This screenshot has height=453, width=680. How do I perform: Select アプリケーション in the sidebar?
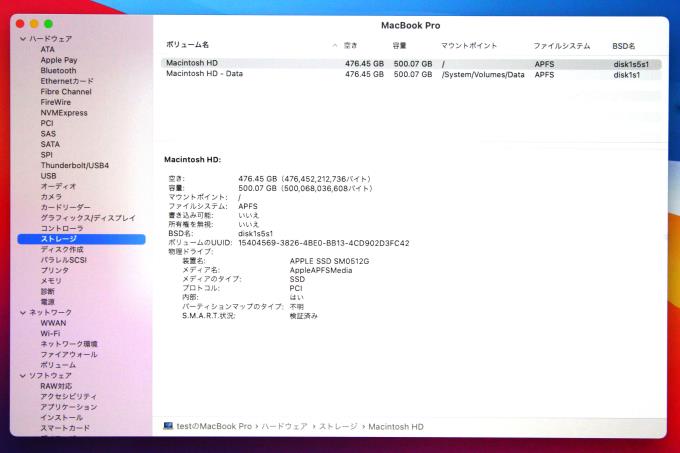69,407
